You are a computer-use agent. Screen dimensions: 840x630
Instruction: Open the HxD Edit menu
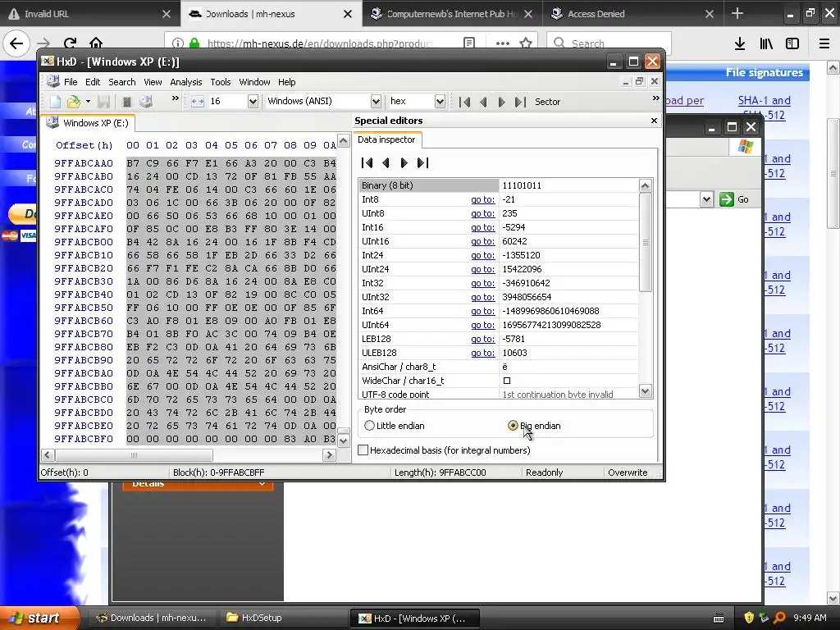point(93,82)
